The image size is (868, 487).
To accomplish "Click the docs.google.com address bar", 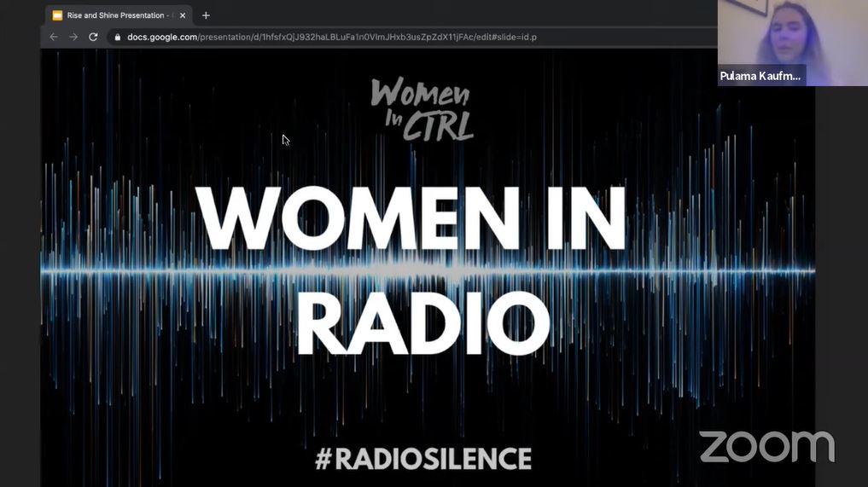I will tap(412, 37).
